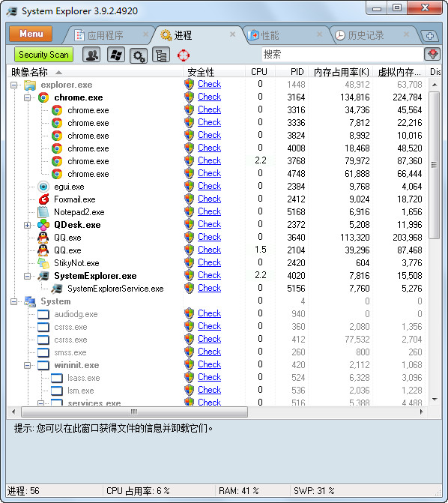Image resolution: width=448 pixels, height=503 pixels.
Task: Click the add new tab plus icon
Action: 430,36
